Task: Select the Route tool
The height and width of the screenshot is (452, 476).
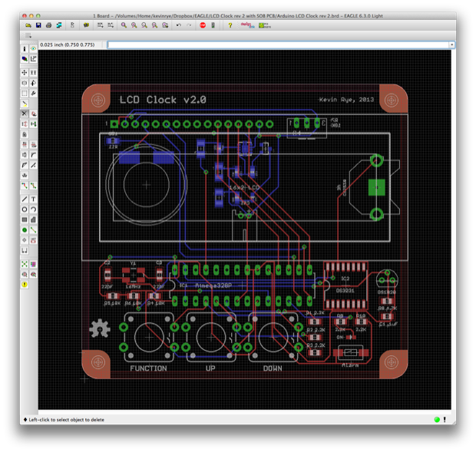Action: click(x=25, y=186)
